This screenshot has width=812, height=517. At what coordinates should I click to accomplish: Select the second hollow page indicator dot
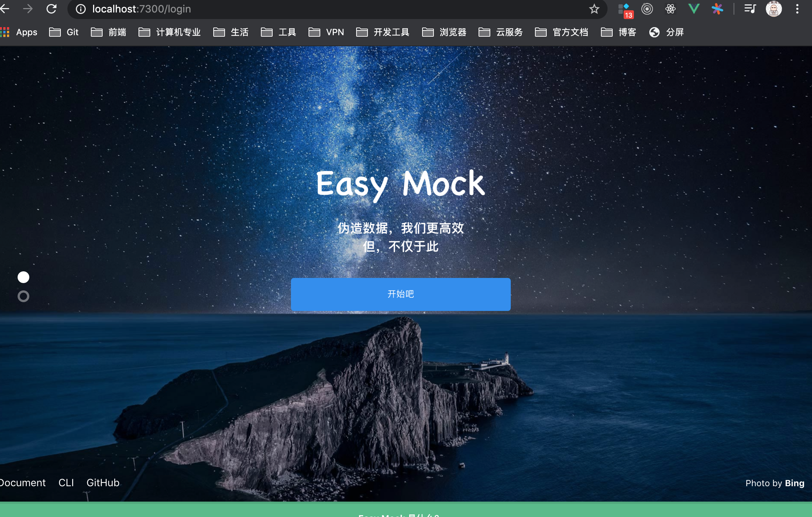click(x=23, y=296)
